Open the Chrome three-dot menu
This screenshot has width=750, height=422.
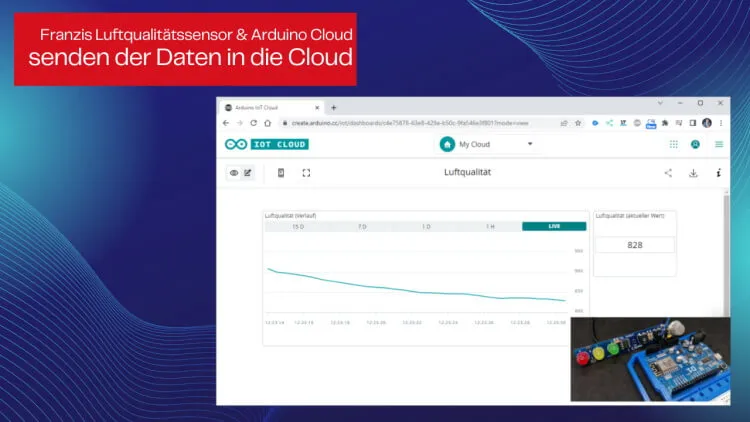[x=721, y=123]
